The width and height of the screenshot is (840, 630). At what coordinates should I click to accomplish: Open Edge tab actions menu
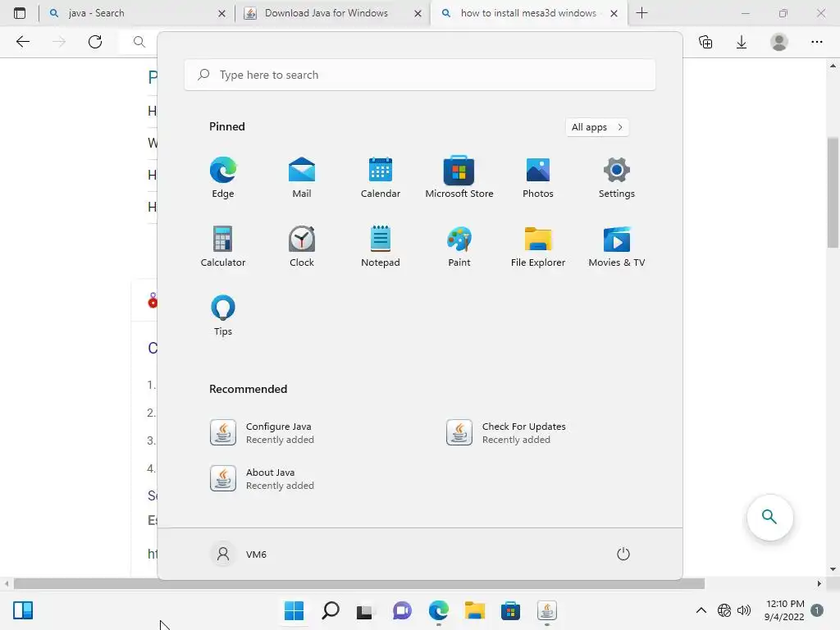pyautogui.click(x=20, y=13)
